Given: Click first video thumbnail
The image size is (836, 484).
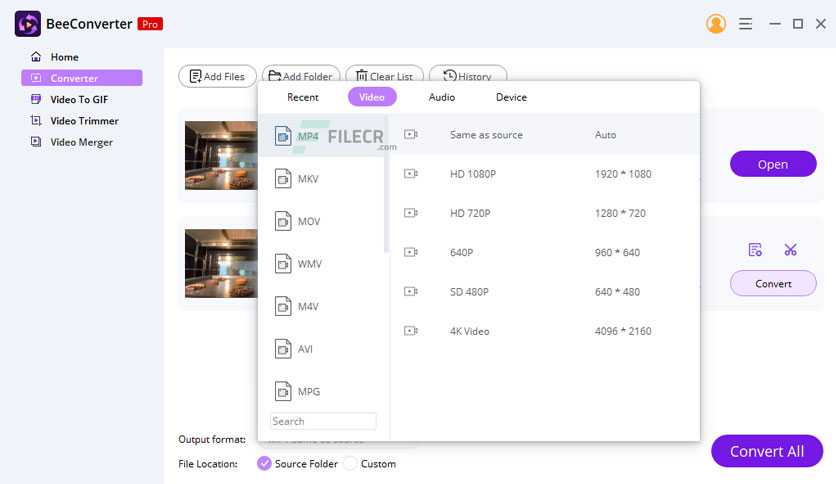Looking at the screenshot, I should click(221, 155).
